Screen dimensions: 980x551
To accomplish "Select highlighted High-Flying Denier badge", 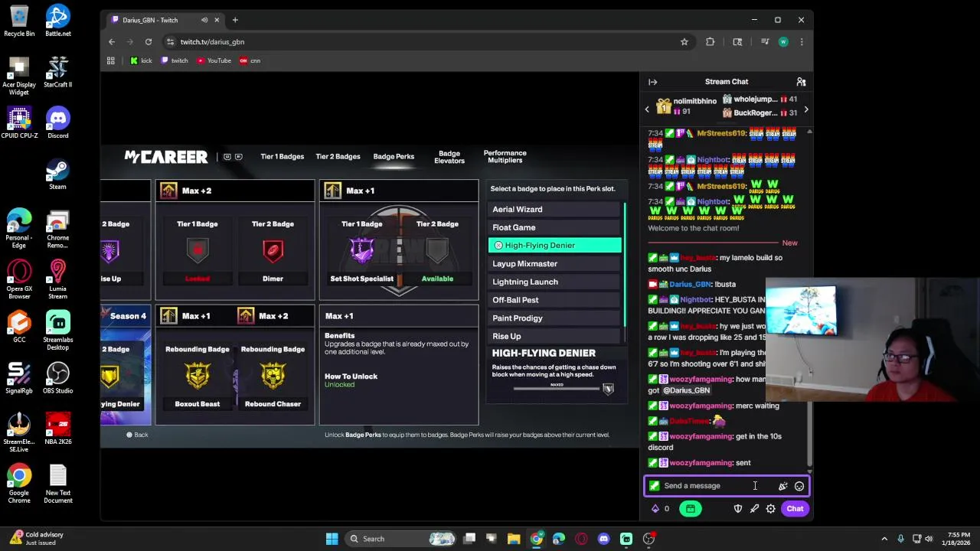I will coord(555,246).
